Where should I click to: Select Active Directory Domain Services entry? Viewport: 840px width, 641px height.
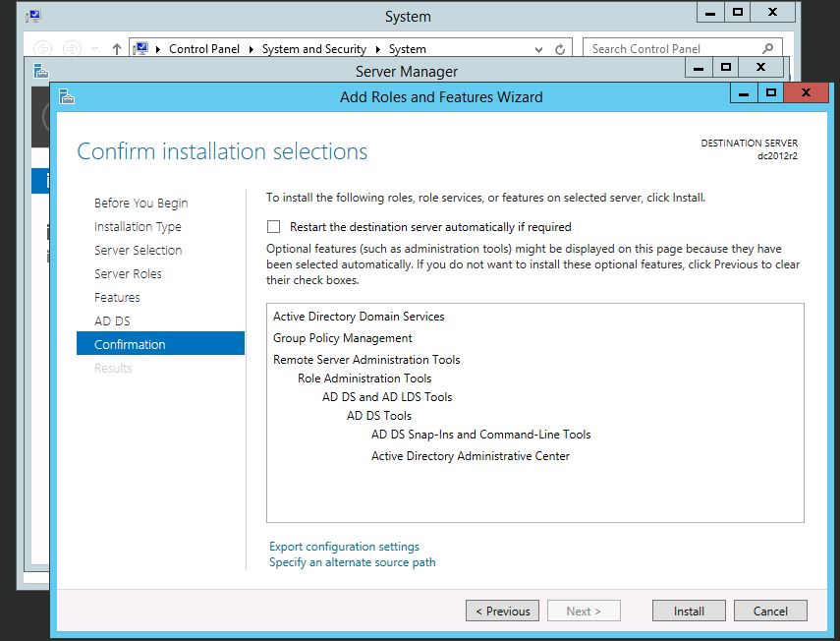(359, 317)
